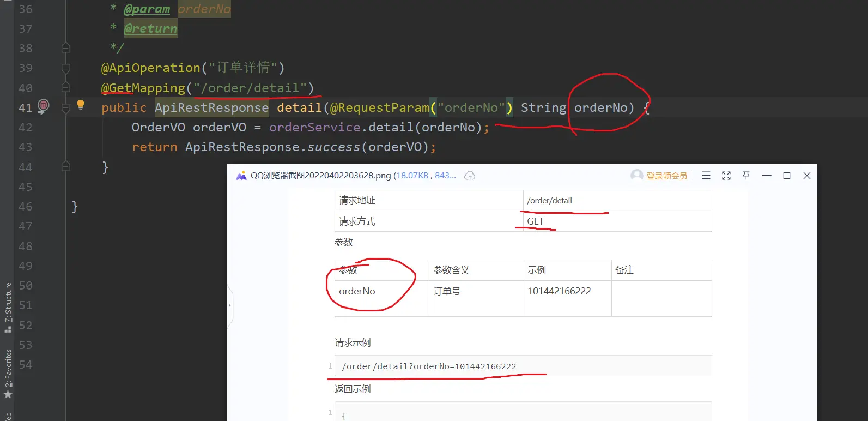The width and height of the screenshot is (868, 421).
Task: Click line number 42 in the gutter
Action: [26, 127]
